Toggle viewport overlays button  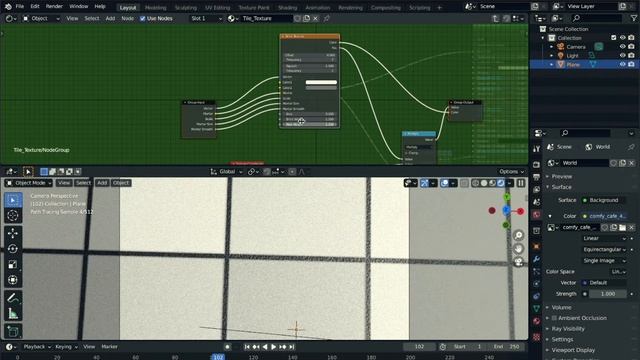[x=444, y=183]
